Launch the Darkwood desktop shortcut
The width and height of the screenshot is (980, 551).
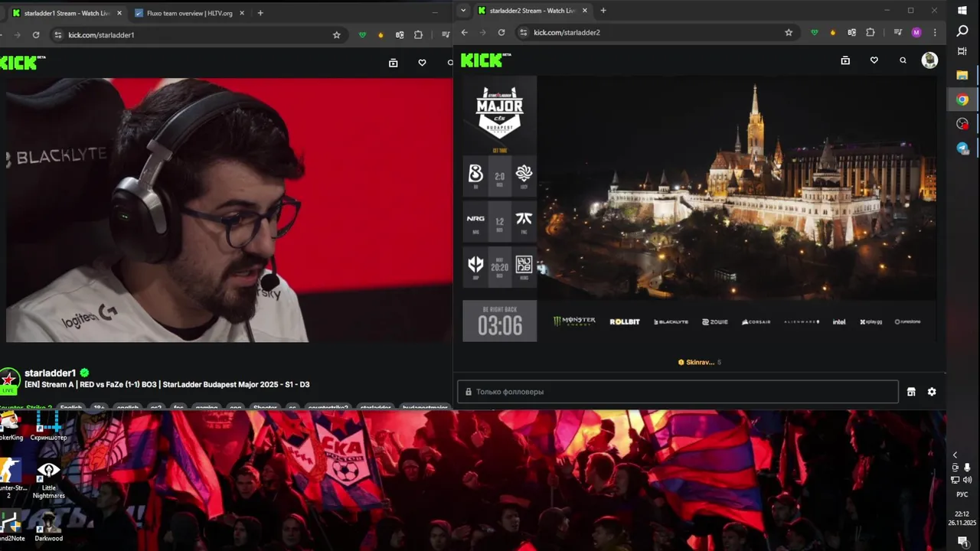click(x=48, y=527)
